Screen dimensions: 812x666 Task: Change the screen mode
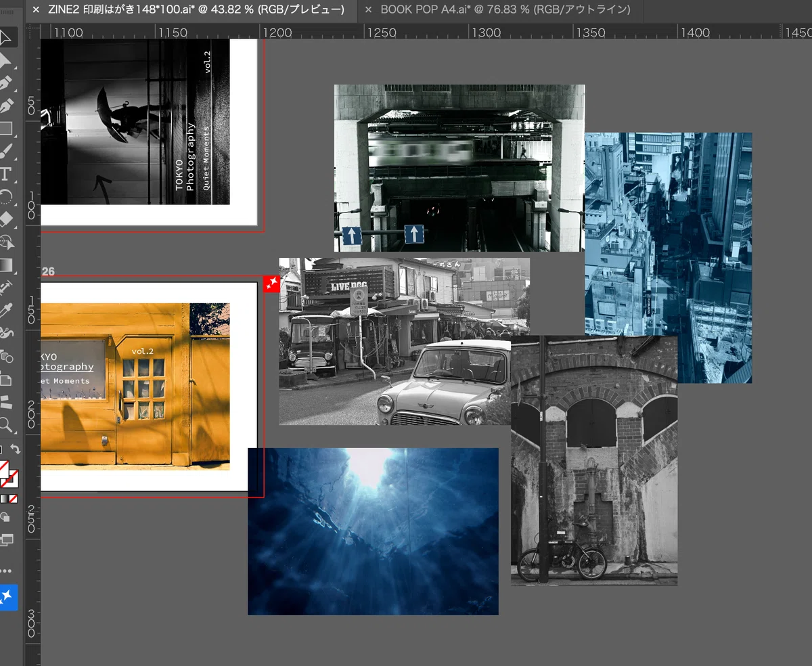6,539
